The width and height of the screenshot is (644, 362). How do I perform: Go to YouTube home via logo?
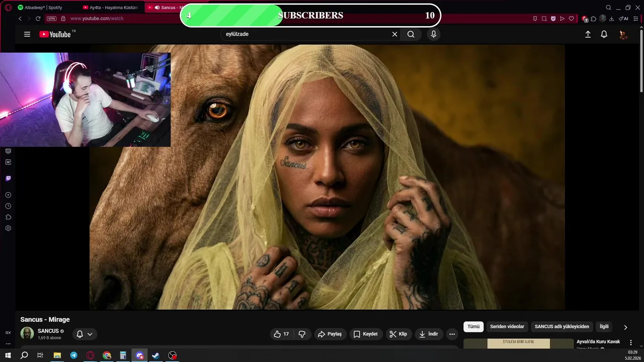coord(55,34)
